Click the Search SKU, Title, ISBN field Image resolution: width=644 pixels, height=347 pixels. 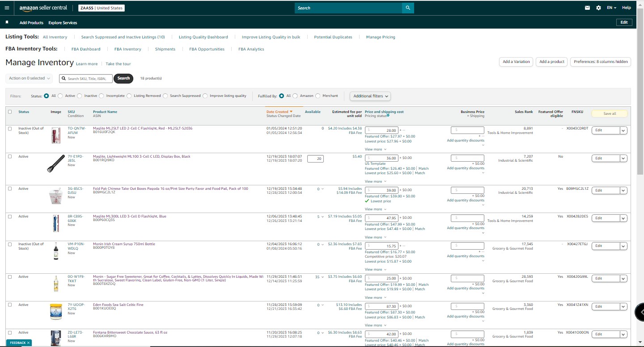(x=86, y=79)
